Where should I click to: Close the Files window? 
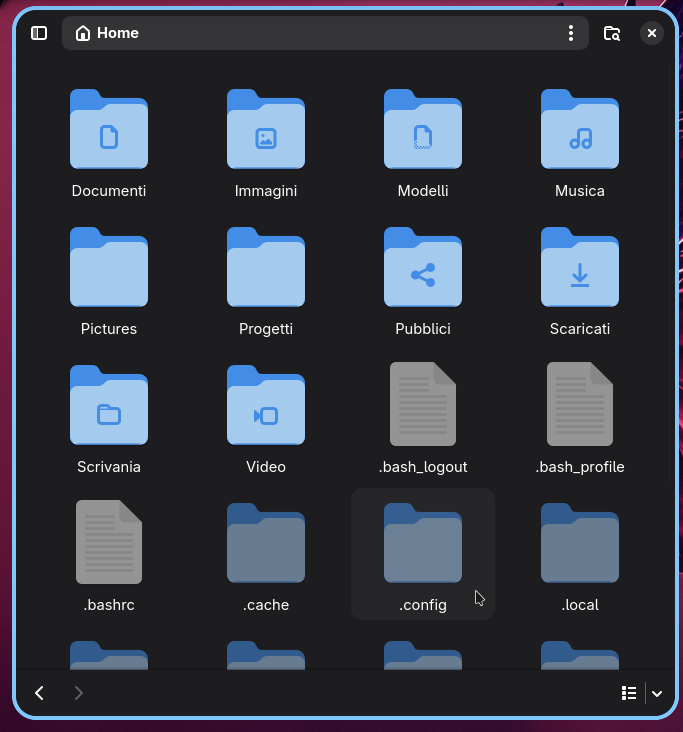[x=652, y=33]
